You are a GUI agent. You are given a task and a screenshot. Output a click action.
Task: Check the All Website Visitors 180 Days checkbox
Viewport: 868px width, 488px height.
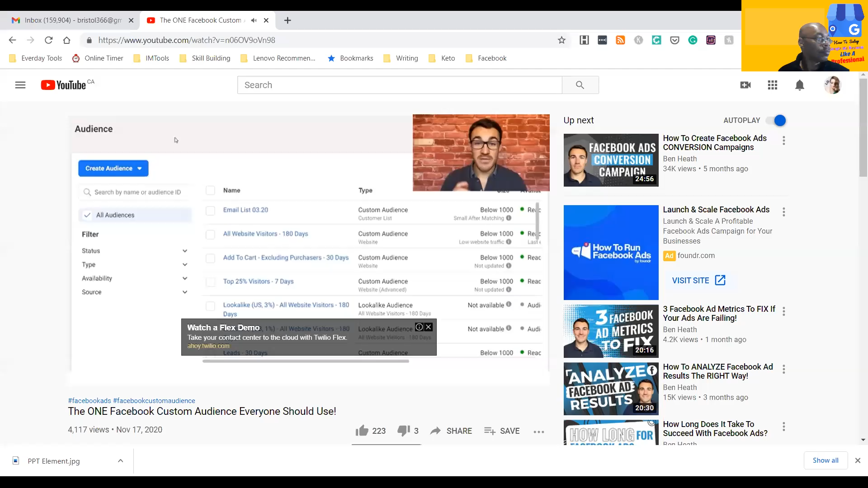click(210, 235)
